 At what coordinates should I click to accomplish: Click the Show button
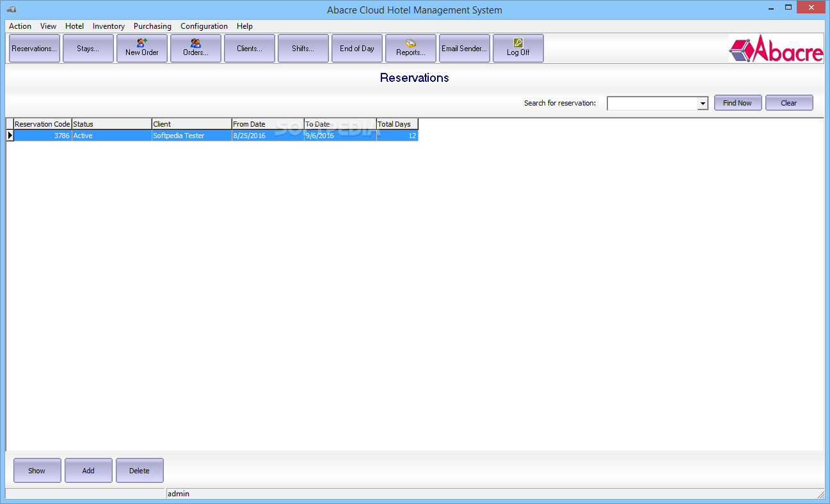tap(37, 471)
